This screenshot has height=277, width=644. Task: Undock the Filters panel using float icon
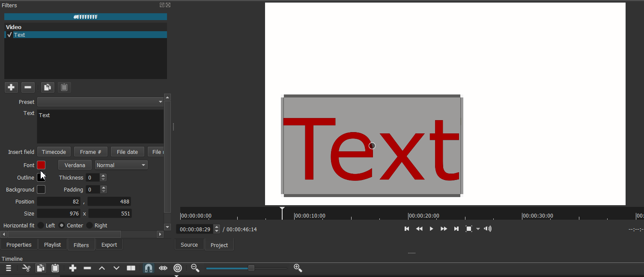(x=162, y=5)
